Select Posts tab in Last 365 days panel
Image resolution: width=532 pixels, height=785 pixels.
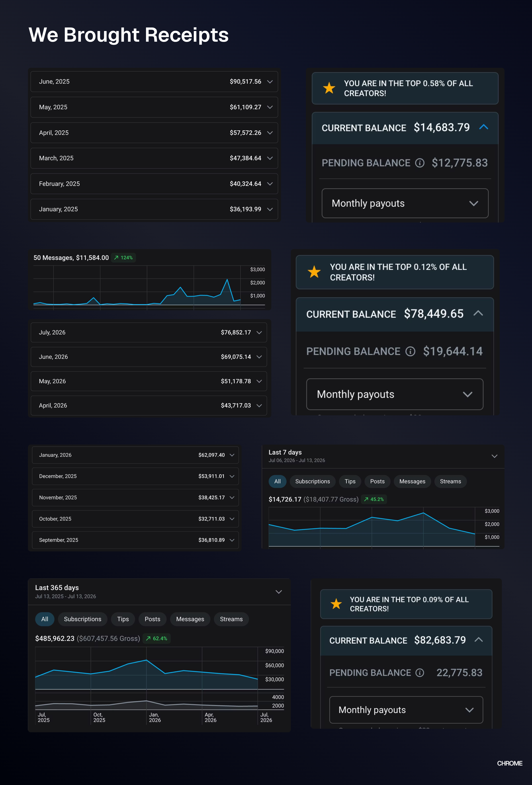[152, 619]
